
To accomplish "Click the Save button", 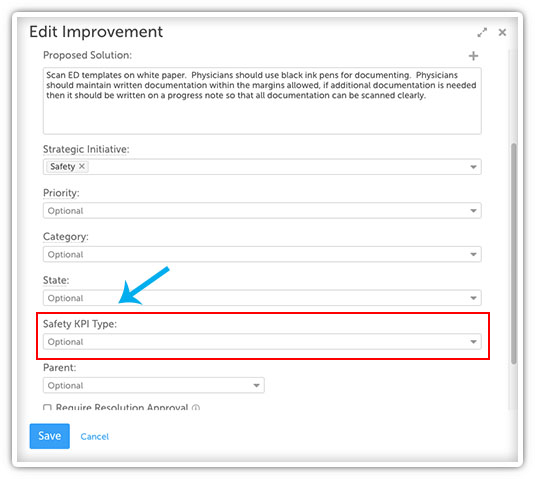I will click(50, 436).
